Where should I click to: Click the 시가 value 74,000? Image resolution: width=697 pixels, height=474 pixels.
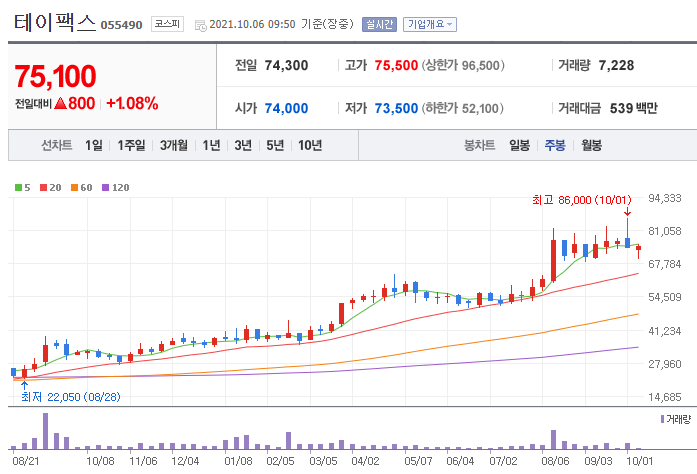point(286,108)
